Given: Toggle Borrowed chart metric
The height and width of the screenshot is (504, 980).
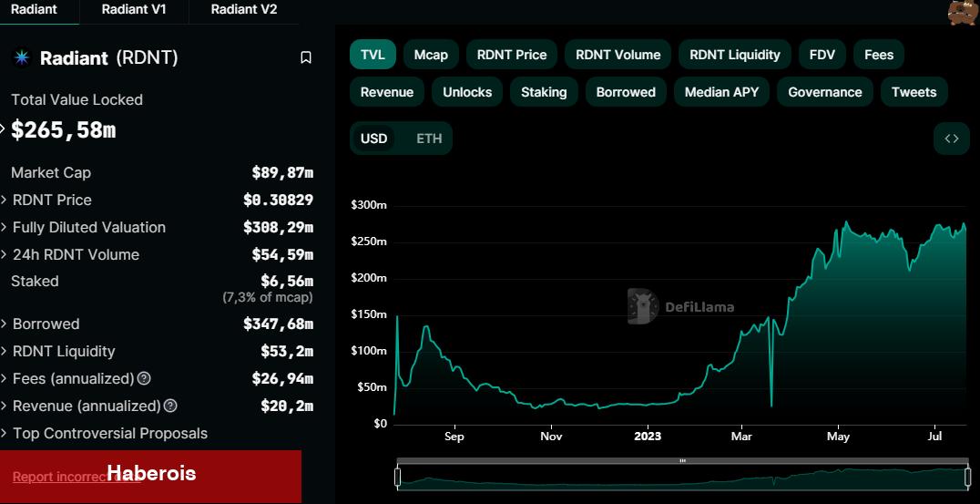Looking at the screenshot, I should point(626,92).
